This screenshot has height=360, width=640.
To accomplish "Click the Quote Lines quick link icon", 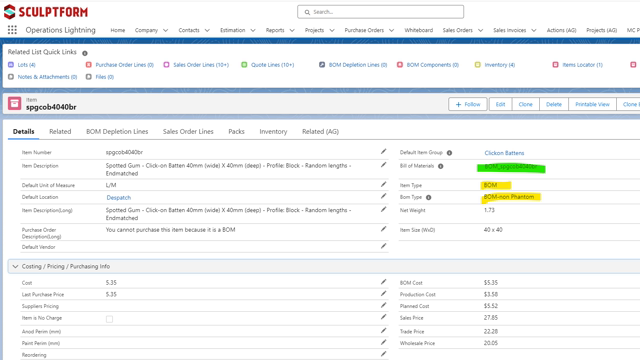I will tap(244, 64).
